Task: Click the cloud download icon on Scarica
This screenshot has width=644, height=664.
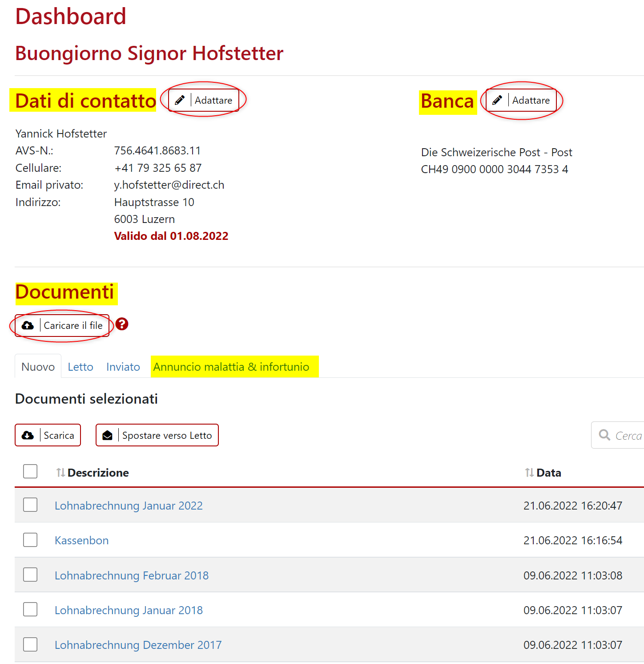Action: coord(28,435)
